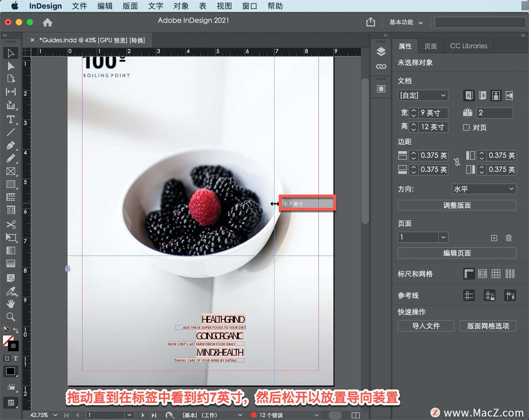Select the Gap tool
The width and height of the screenshot is (529, 420).
click(11, 92)
